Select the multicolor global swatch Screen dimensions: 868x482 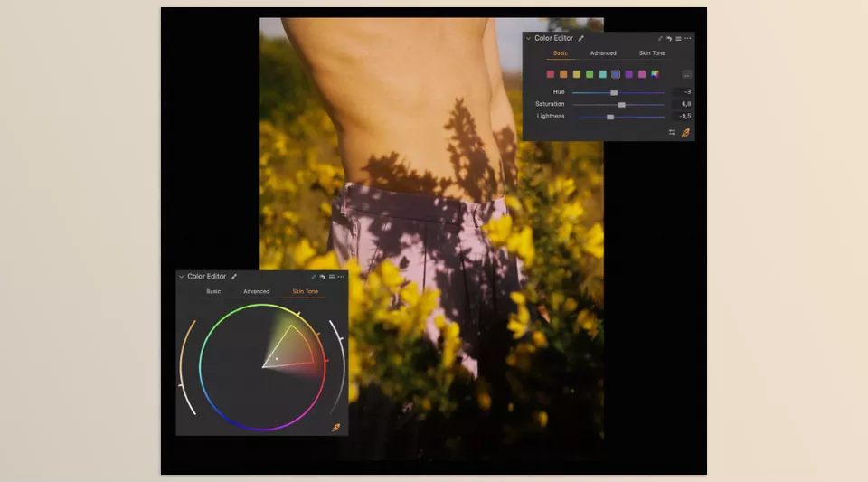pyautogui.click(x=655, y=74)
